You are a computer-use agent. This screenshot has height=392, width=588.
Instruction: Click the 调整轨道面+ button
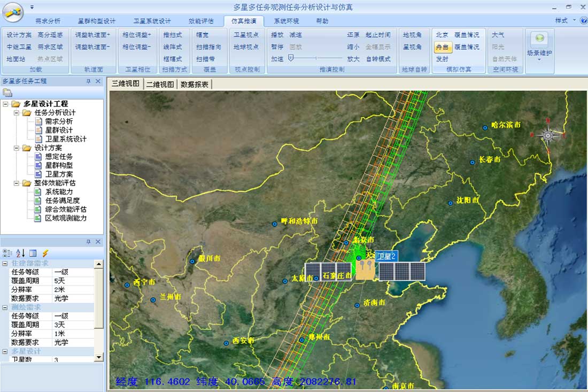[x=92, y=35]
